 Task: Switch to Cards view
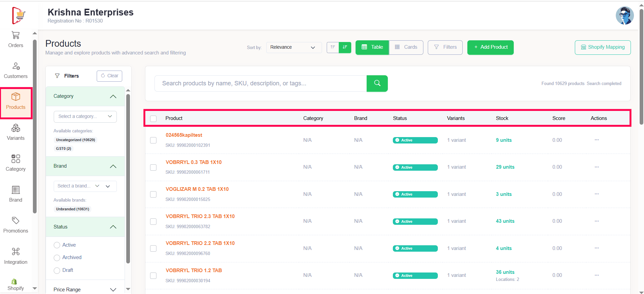[406, 47]
